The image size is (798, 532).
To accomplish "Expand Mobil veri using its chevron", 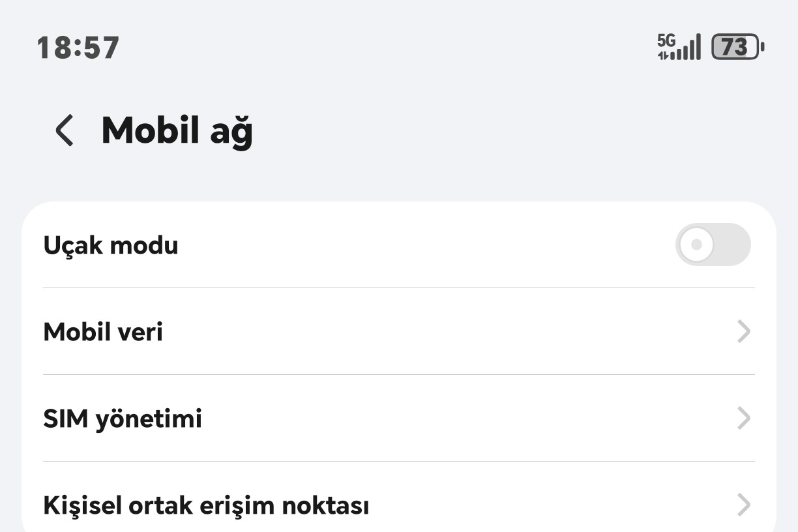I will (x=743, y=332).
